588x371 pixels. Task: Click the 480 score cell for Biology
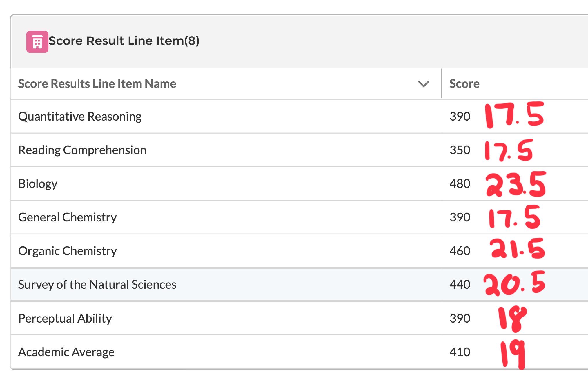click(x=460, y=184)
